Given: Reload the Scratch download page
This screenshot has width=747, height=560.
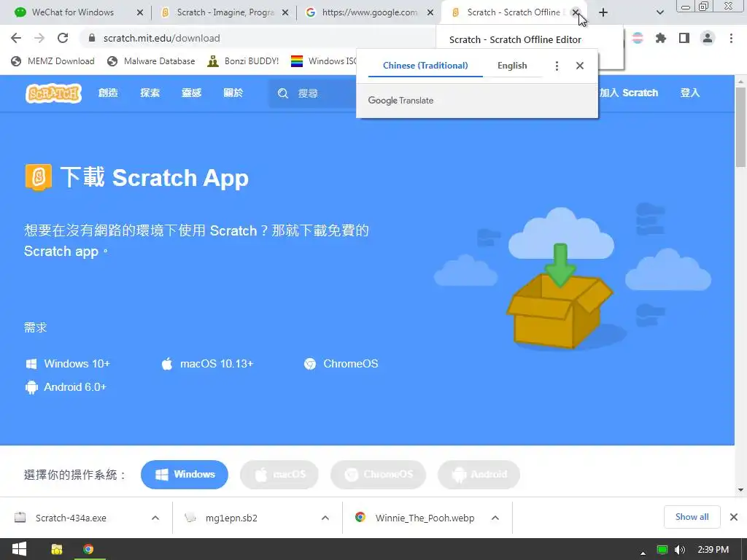Looking at the screenshot, I should [x=63, y=38].
